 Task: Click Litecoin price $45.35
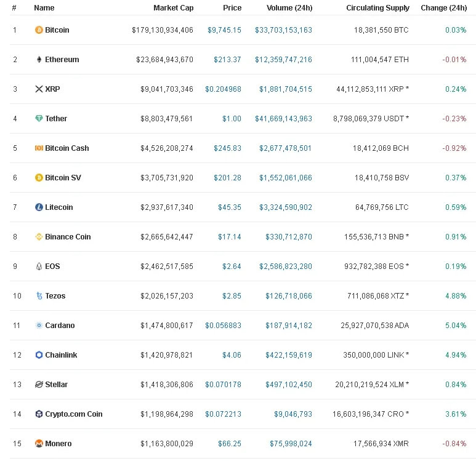[x=230, y=207]
